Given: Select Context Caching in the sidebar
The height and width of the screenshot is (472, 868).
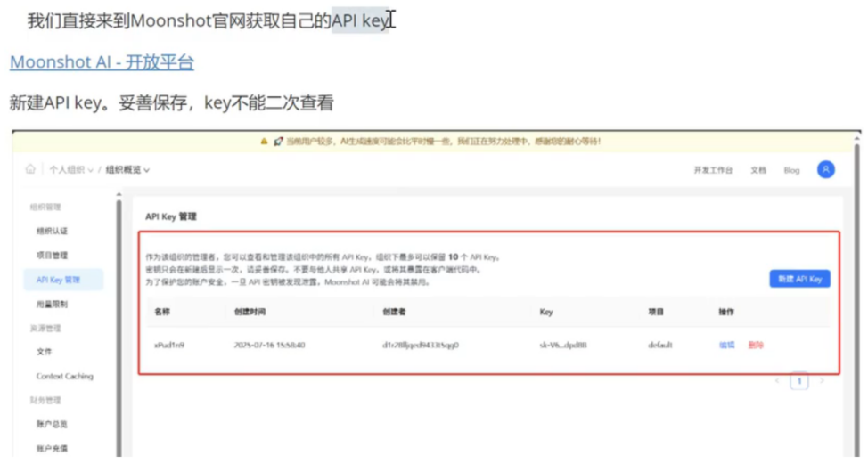Looking at the screenshot, I should pyautogui.click(x=65, y=377).
